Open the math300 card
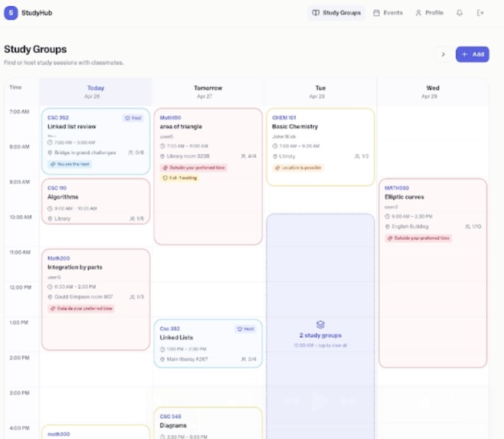 tap(96, 432)
